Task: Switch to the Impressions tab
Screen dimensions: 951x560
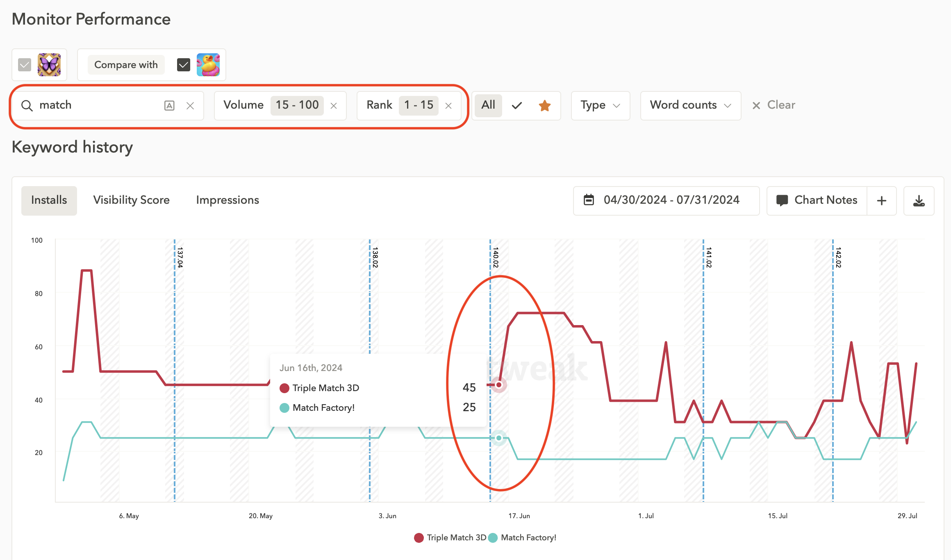Action: point(228,200)
